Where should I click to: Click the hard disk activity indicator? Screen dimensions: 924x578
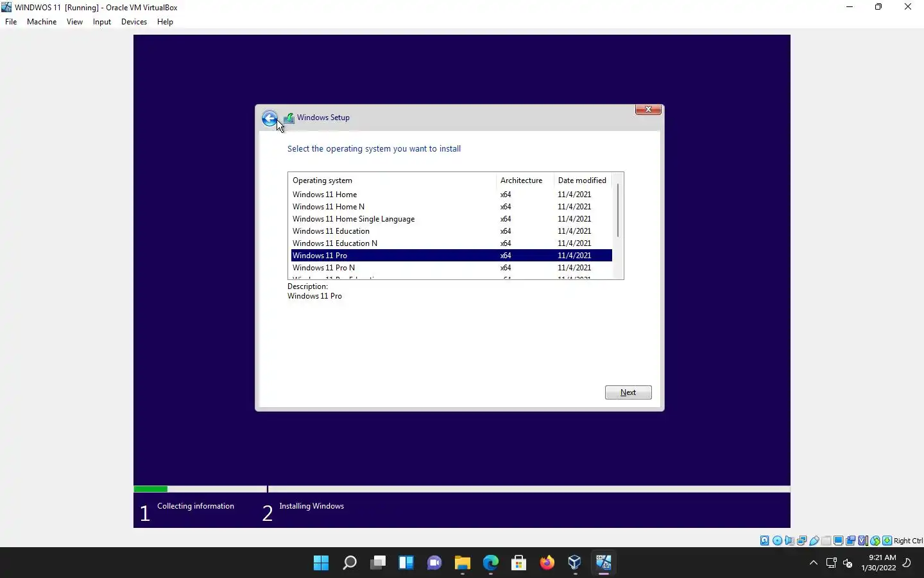tap(765, 541)
